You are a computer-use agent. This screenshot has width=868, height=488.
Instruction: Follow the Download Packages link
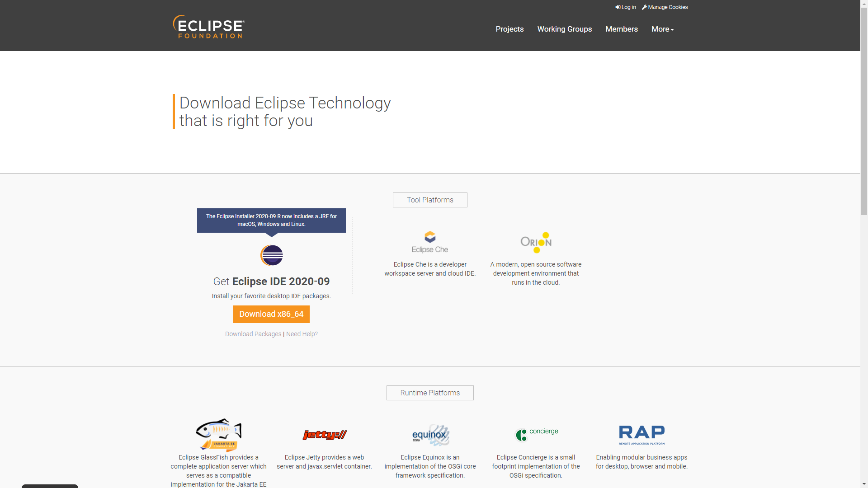pyautogui.click(x=253, y=334)
